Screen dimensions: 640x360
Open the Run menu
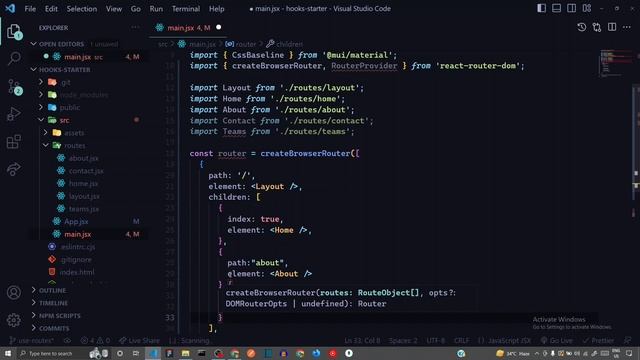click(x=156, y=9)
